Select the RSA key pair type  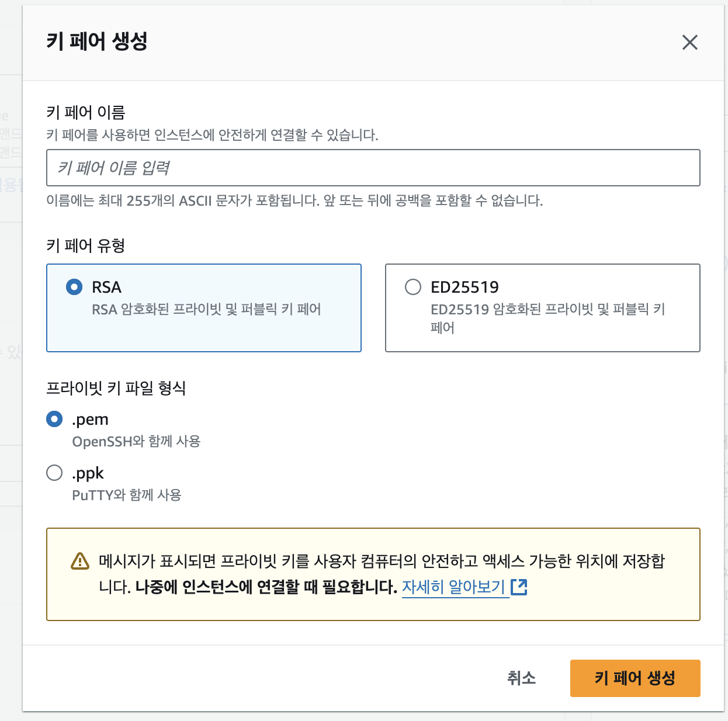click(x=74, y=287)
